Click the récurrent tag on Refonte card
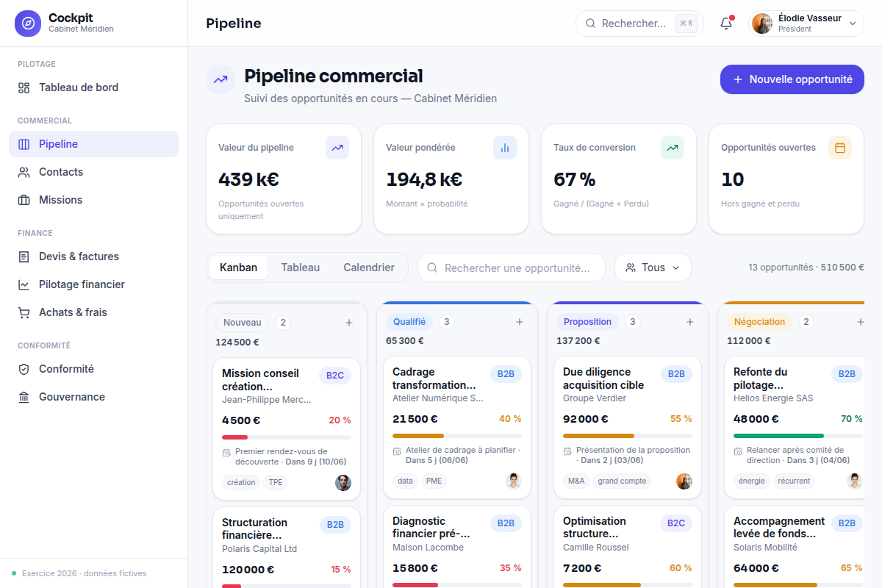Image resolution: width=882 pixels, height=588 pixels. [794, 481]
